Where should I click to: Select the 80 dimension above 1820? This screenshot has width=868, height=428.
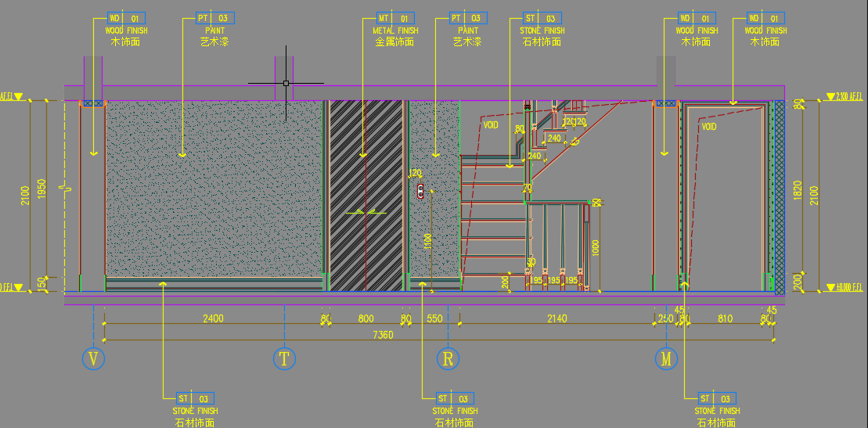point(798,103)
